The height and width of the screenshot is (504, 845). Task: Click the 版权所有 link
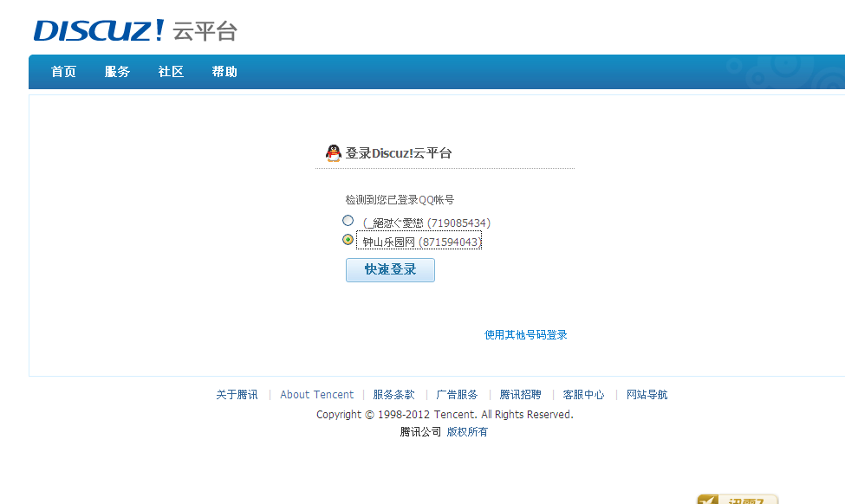(467, 432)
